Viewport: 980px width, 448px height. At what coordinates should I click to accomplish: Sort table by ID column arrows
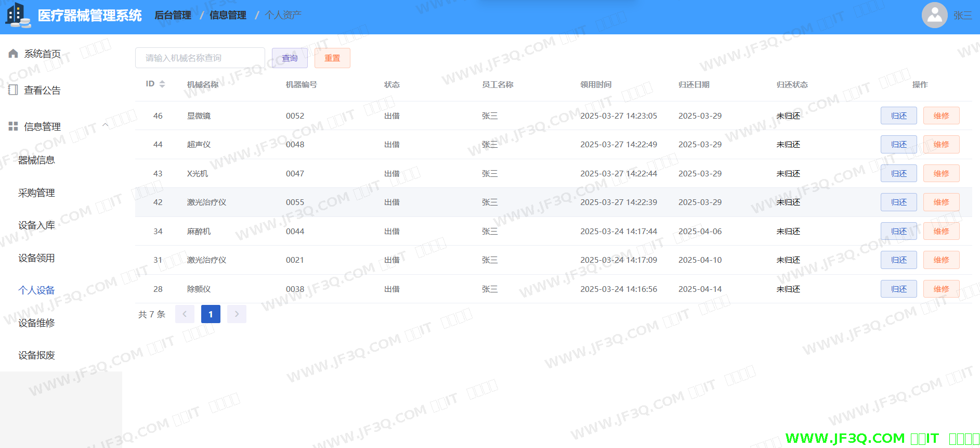click(162, 84)
